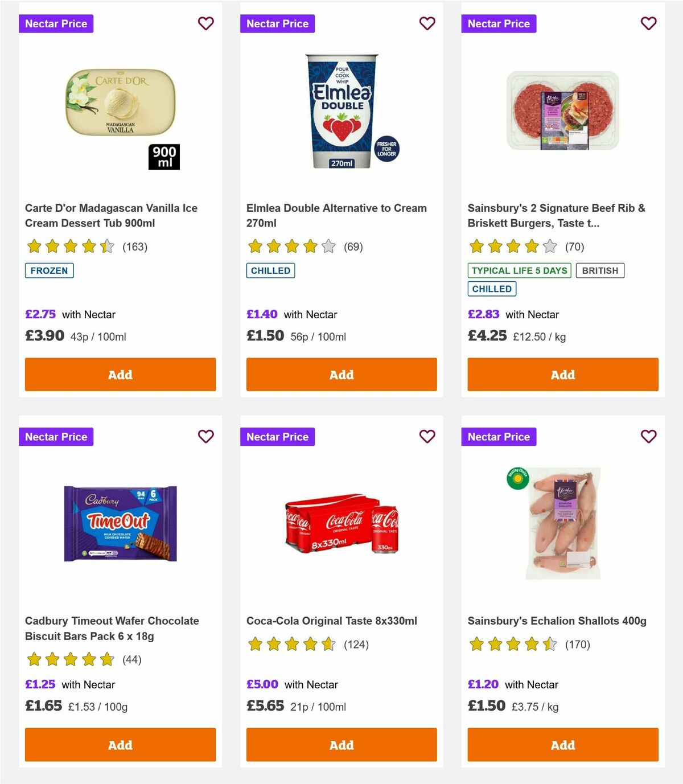The image size is (683, 784).
Task: Click the Carte D'or ice cream product photo
Action: click(120, 108)
